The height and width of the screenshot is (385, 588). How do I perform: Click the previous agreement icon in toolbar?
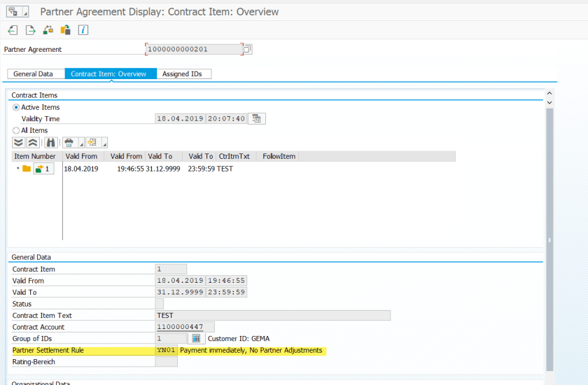pyautogui.click(x=13, y=30)
